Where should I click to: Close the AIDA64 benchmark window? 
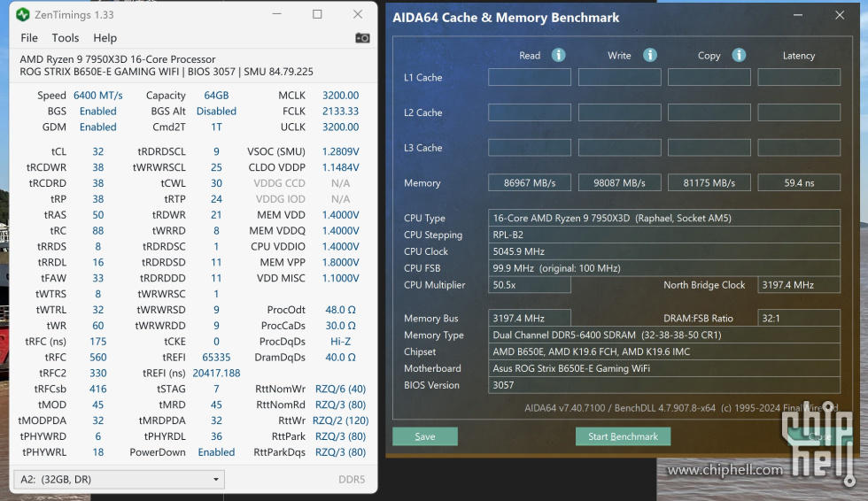pyautogui.click(x=840, y=15)
